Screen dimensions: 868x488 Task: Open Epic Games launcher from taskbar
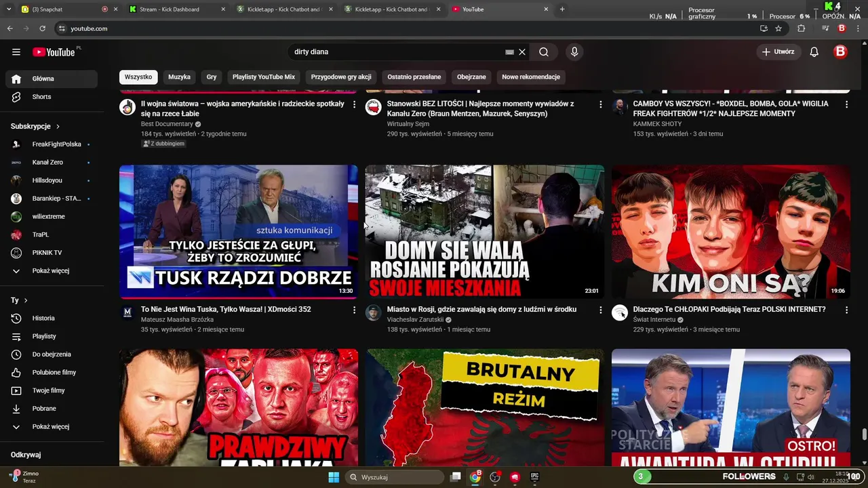(x=534, y=477)
